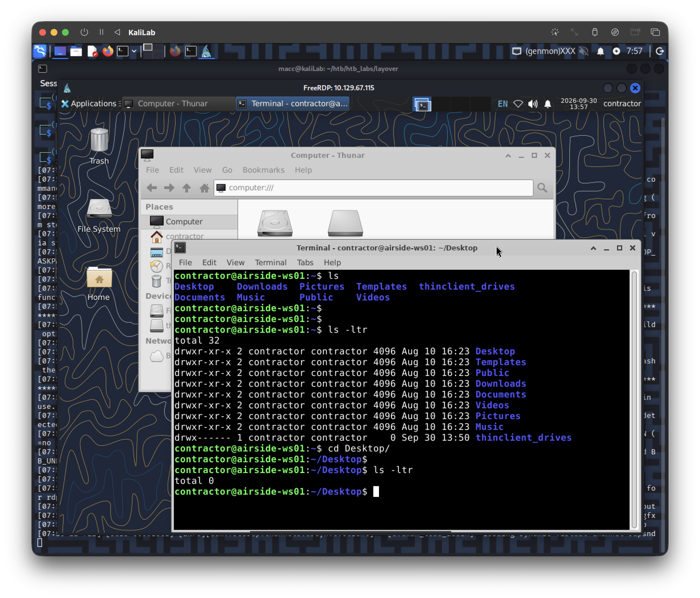
Task: Go back in Thunar navigation
Action: click(x=152, y=188)
